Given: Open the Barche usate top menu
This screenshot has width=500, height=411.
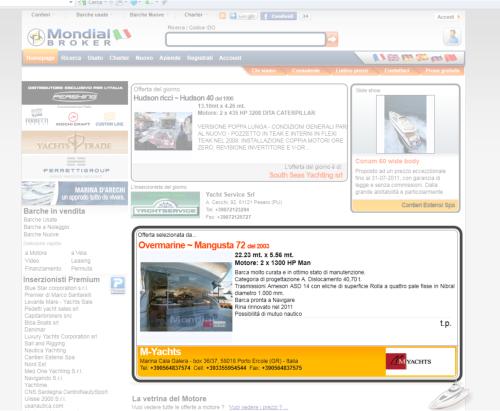Looking at the screenshot, I should pos(92,15).
